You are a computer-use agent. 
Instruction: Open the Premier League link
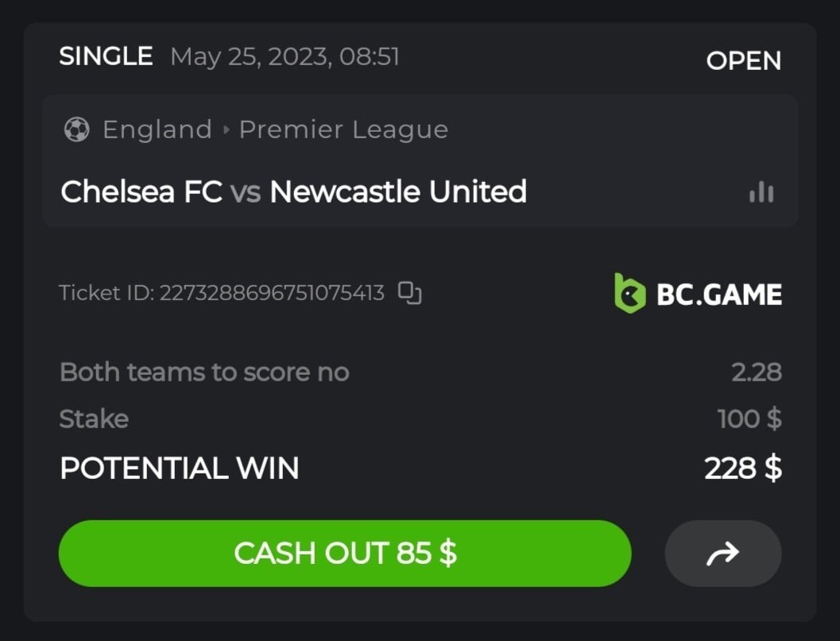click(343, 129)
